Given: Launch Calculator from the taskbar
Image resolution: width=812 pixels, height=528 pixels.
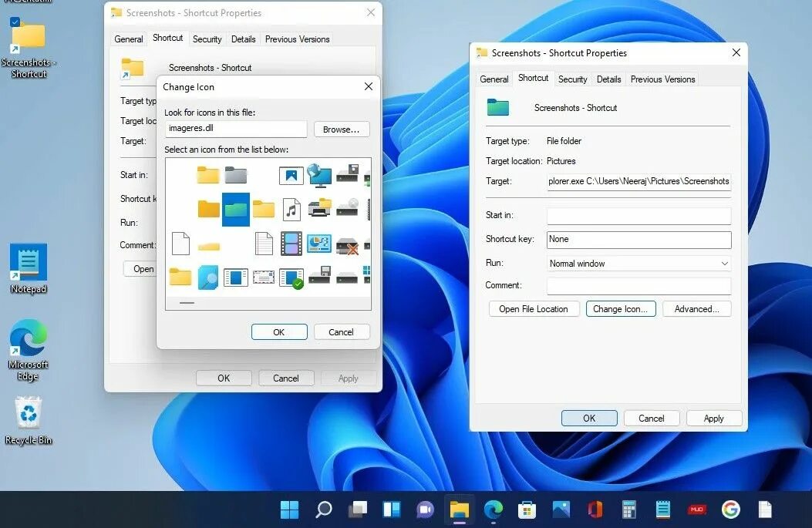Looking at the screenshot, I should pyautogui.click(x=628, y=510).
